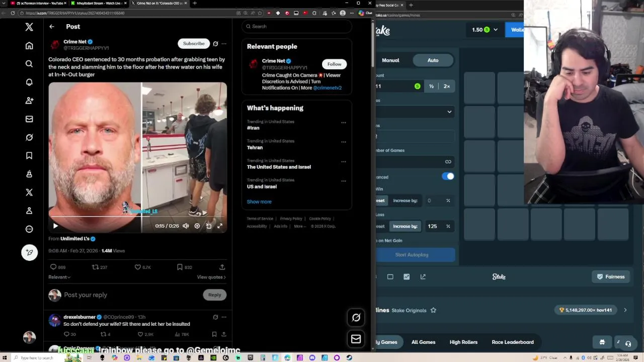Open Grok icon in X sidebar
This screenshot has width=644, height=362.
pos(29,137)
